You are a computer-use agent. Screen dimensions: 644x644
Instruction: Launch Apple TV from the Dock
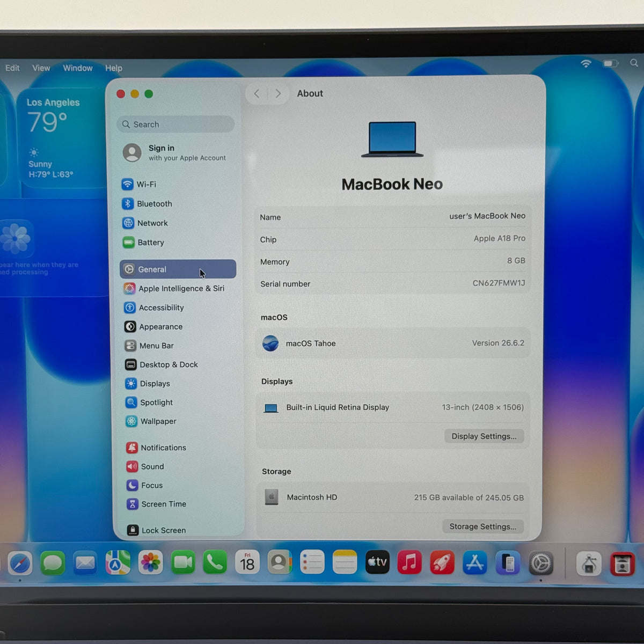377,562
